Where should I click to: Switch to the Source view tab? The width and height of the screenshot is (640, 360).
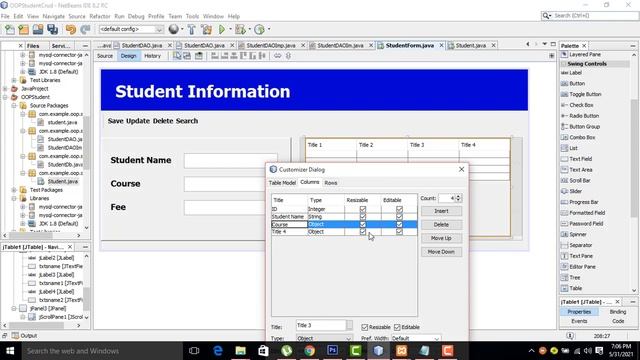click(x=105, y=56)
